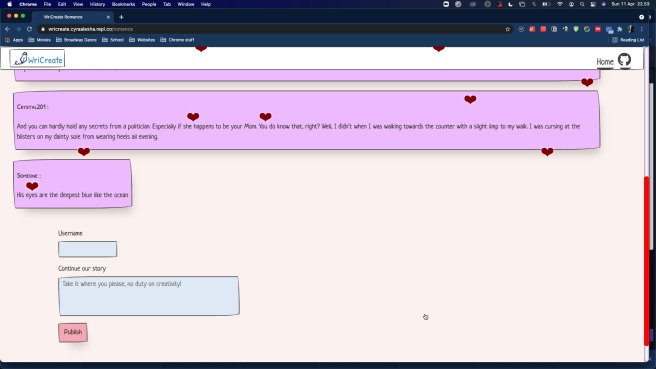Go to the Home link
The height and width of the screenshot is (369, 656).
pyautogui.click(x=605, y=62)
